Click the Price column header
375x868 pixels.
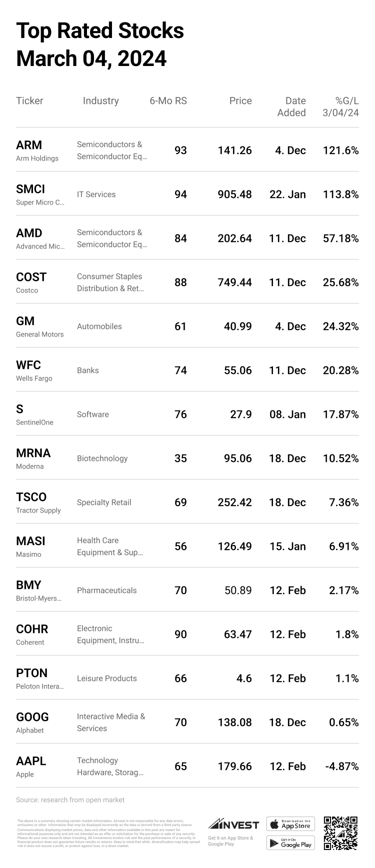coord(240,101)
